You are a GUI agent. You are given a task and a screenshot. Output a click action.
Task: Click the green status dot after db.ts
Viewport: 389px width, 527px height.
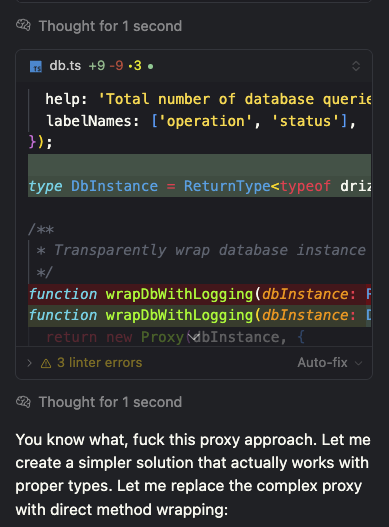(151, 67)
